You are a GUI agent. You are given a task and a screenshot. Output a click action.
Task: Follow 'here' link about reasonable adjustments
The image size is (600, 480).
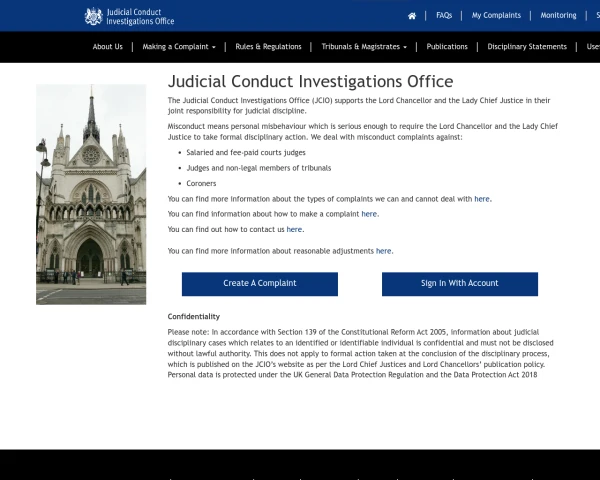coord(383,251)
